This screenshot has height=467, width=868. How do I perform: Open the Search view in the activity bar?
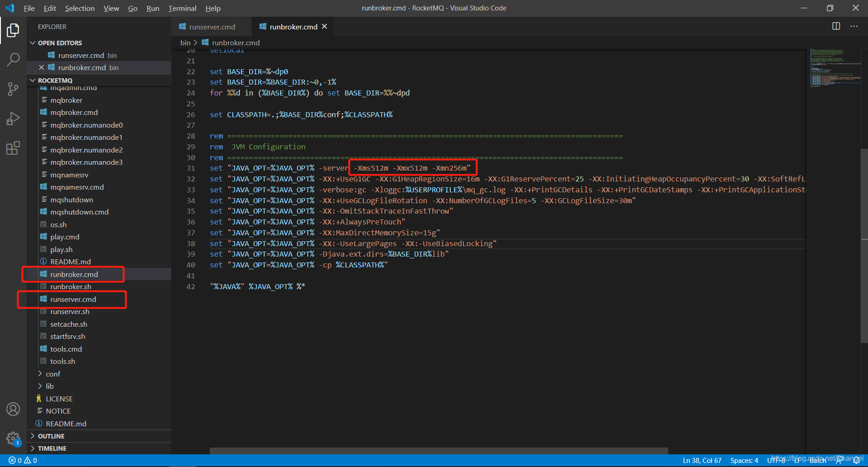point(13,59)
